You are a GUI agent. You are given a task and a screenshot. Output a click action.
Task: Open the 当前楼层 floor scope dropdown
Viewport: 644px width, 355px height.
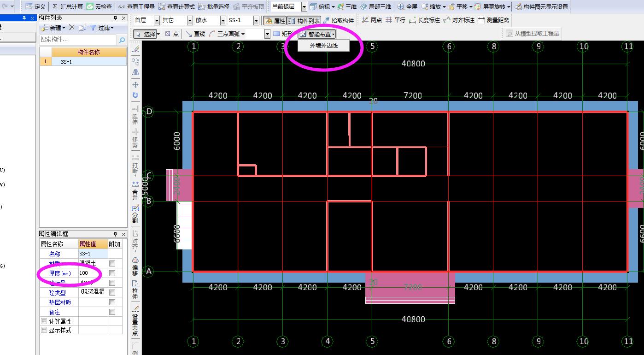coord(304,7)
